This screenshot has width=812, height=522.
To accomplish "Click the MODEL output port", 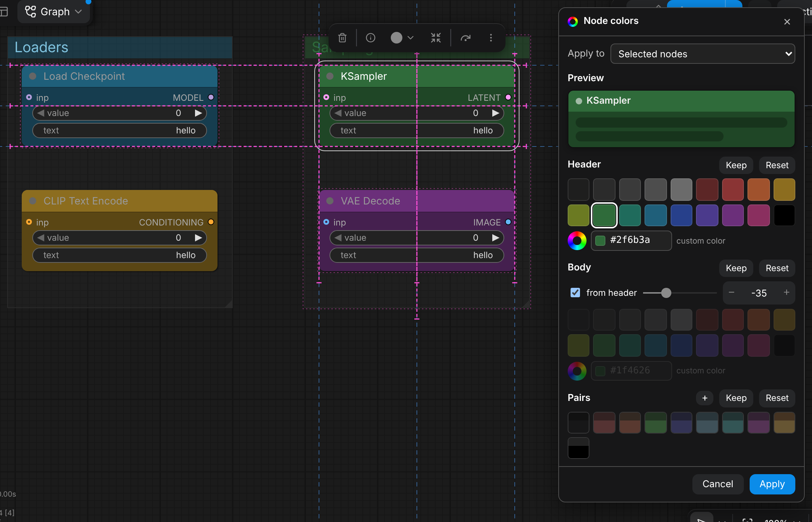I will click(211, 97).
